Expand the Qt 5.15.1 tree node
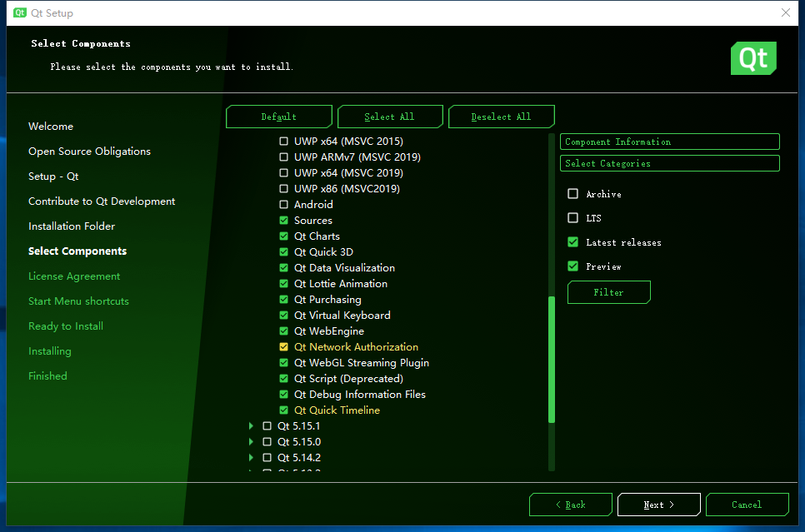Viewport: 805px width, 532px height. click(x=251, y=425)
